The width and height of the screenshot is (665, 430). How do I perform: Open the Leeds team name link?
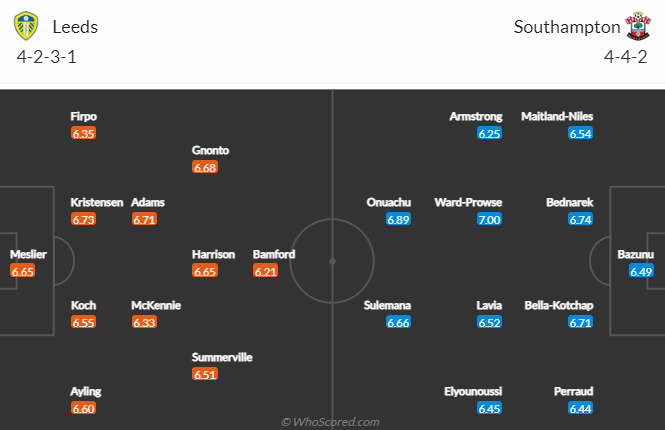click(x=75, y=27)
